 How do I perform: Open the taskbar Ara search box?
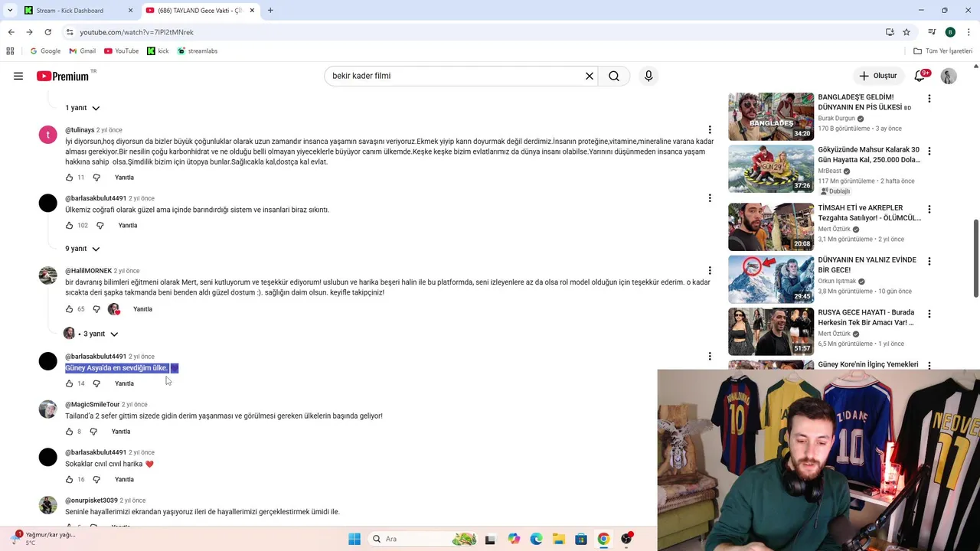click(422, 539)
